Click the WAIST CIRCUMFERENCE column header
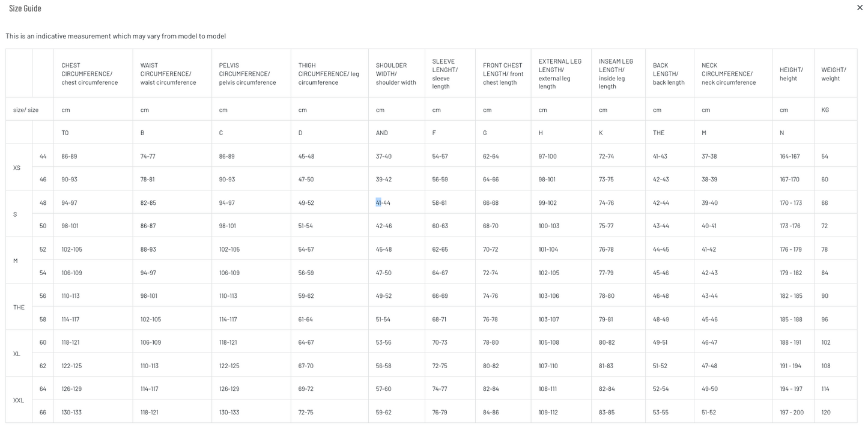The image size is (868, 430). tap(168, 74)
